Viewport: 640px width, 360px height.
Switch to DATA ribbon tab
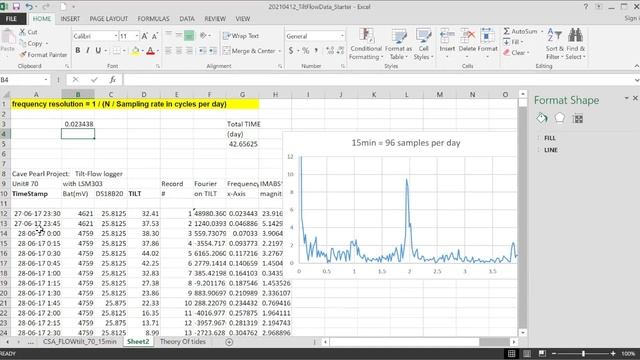coord(187,19)
